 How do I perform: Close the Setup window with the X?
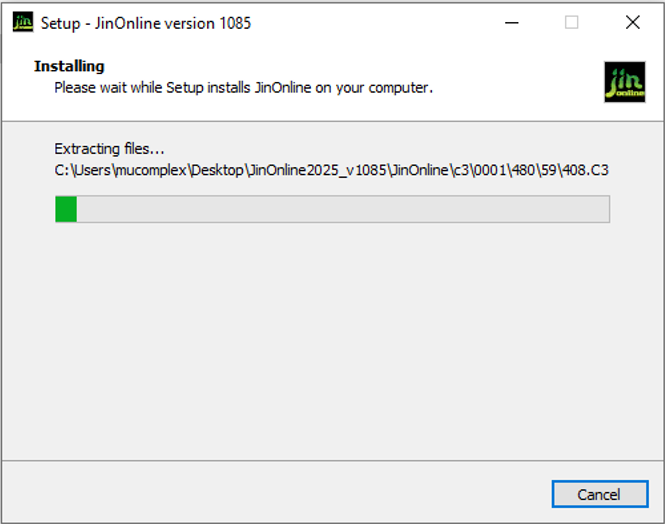tap(632, 22)
